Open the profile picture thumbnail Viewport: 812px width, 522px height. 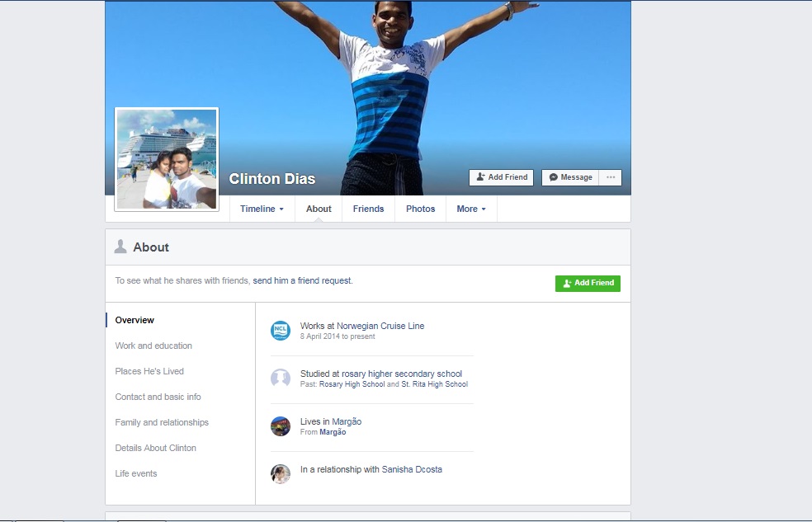pos(167,159)
